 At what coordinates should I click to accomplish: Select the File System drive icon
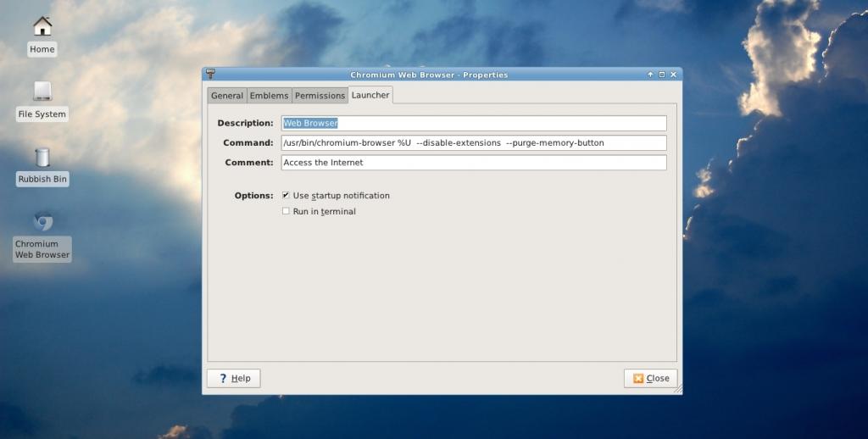tap(42, 92)
